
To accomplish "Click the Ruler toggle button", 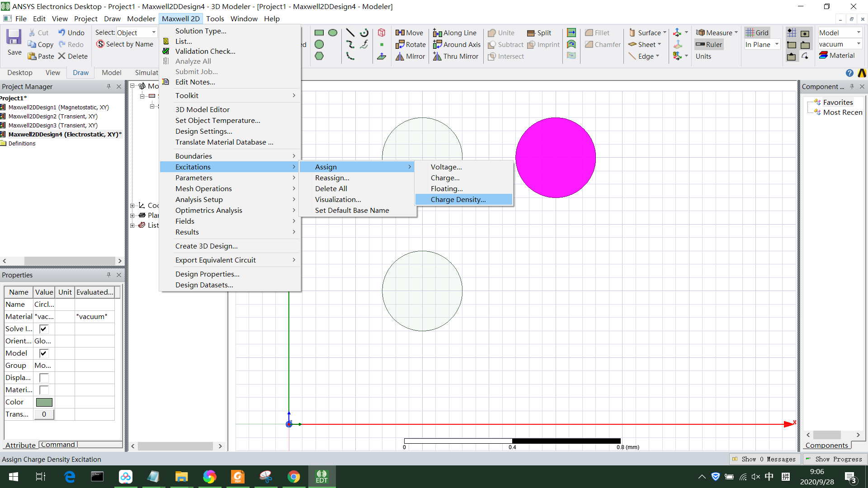I will (x=709, y=44).
